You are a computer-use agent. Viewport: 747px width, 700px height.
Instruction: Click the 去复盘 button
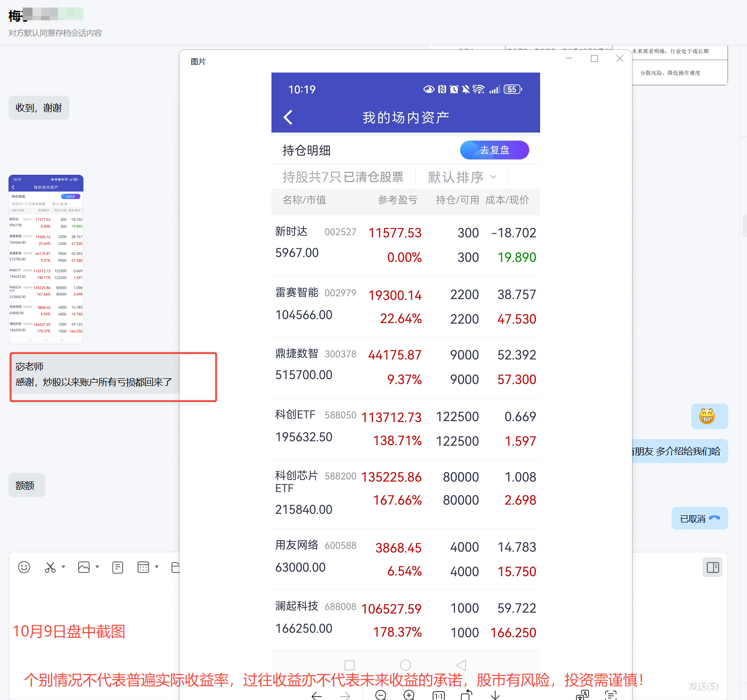pyautogui.click(x=494, y=150)
